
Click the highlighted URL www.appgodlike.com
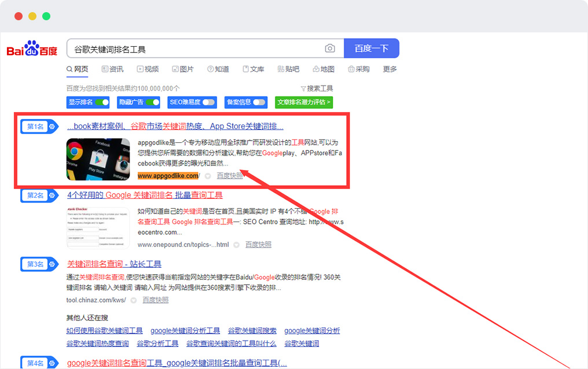[x=168, y=176]
